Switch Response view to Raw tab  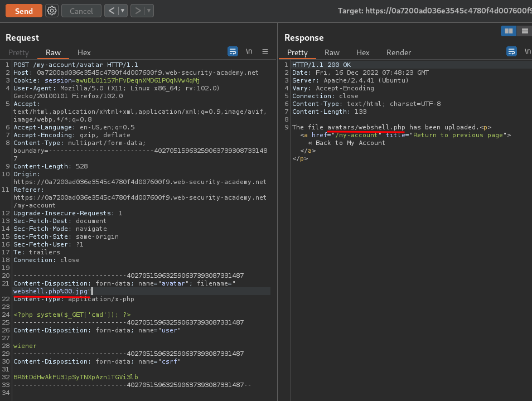(x=332, y=52)
